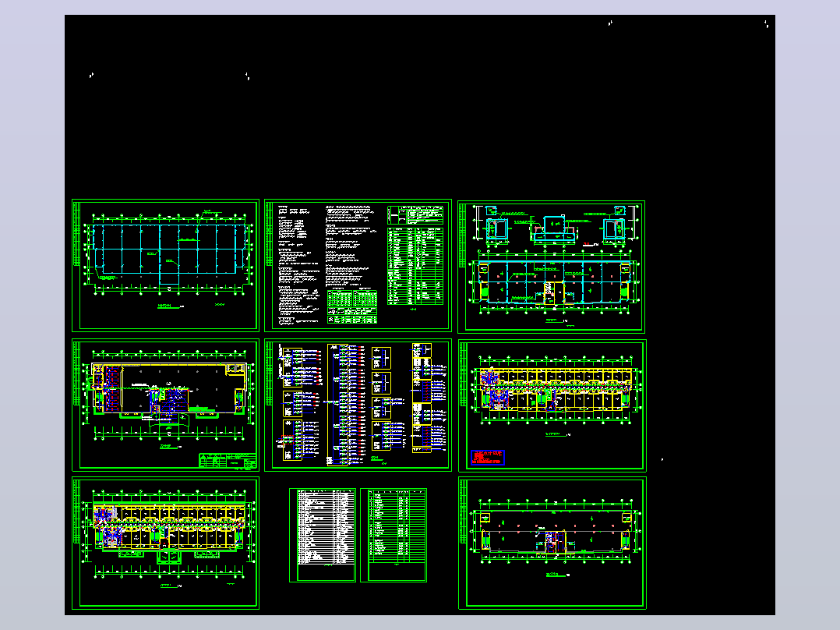
Task: Pick the floor plan sheet with green title block
Action: (165, 405)
